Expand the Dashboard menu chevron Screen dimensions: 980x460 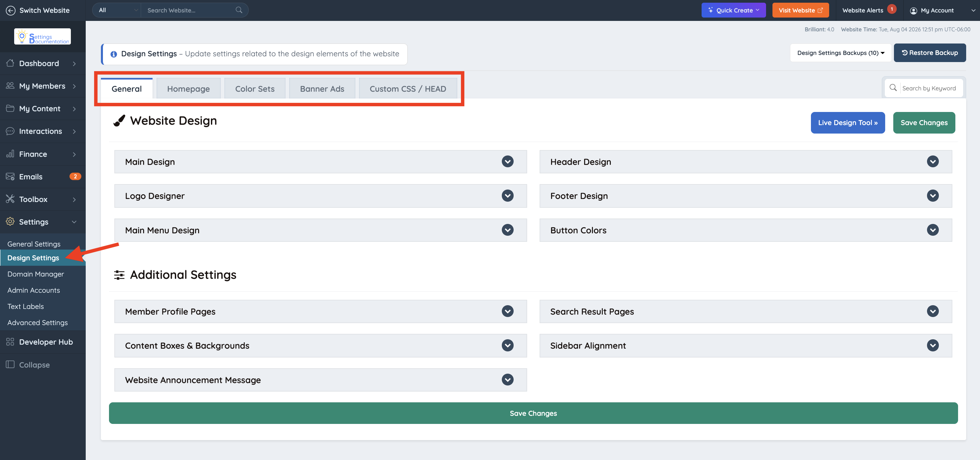(74, 63)
